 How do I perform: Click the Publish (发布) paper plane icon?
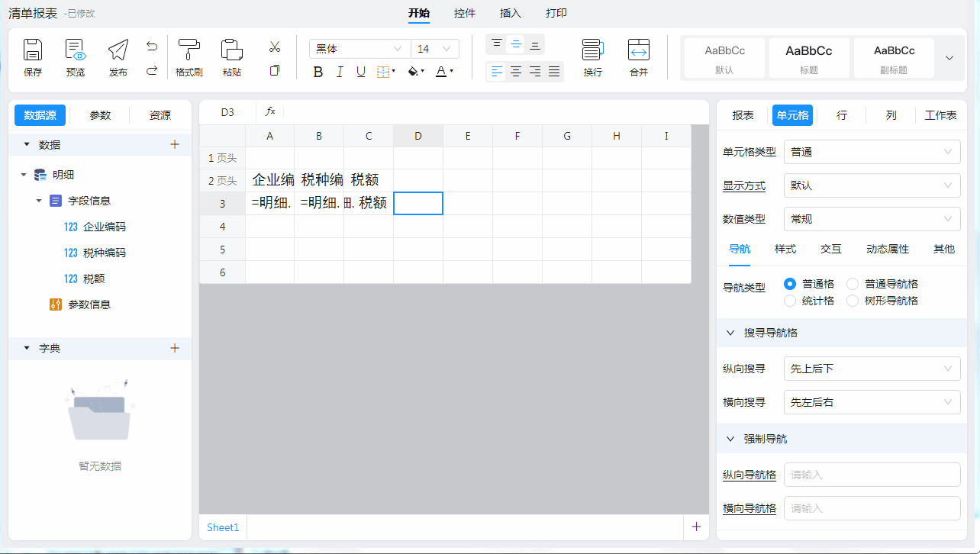(118, 51)
